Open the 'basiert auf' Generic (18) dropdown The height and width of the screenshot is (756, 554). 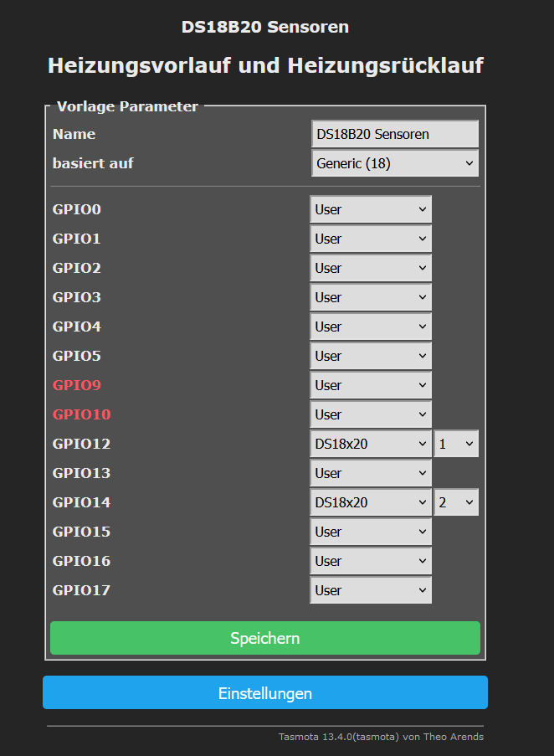pos(395,163)
